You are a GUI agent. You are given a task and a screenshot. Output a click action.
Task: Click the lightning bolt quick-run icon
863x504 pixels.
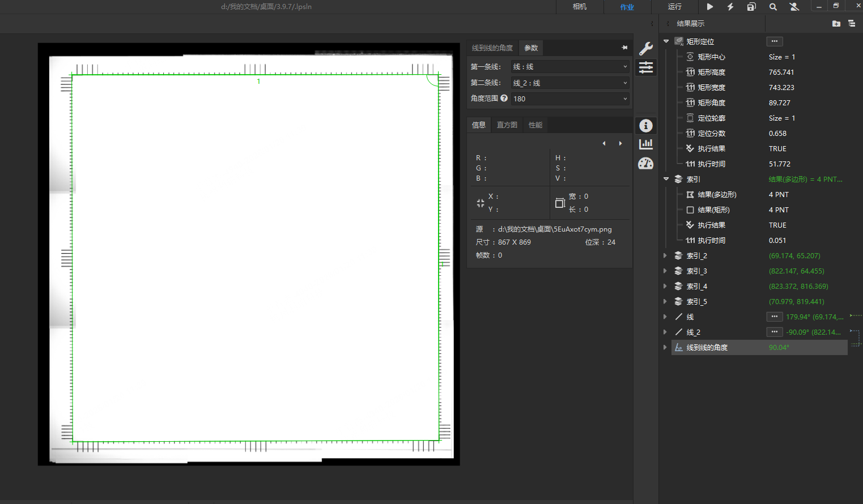[730, 7]
